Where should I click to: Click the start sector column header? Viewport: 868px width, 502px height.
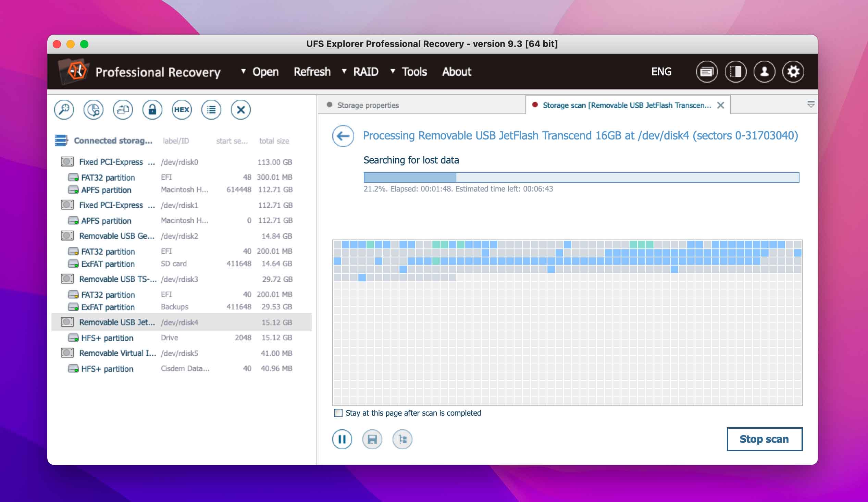tap(232, 141)
